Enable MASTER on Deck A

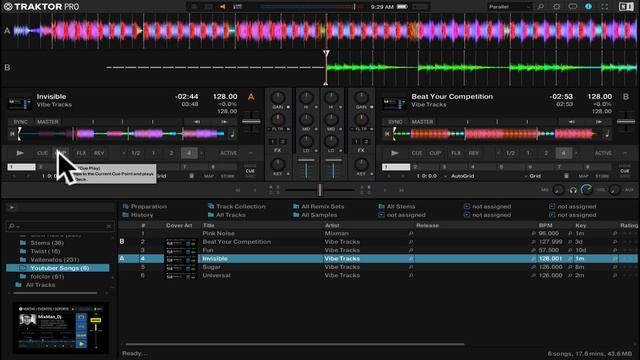click(47, 122)
